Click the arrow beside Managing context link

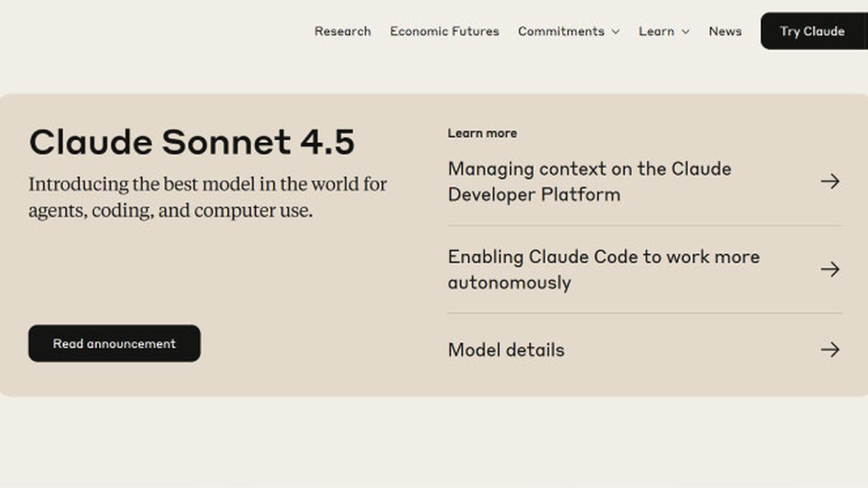click(830, 181)
